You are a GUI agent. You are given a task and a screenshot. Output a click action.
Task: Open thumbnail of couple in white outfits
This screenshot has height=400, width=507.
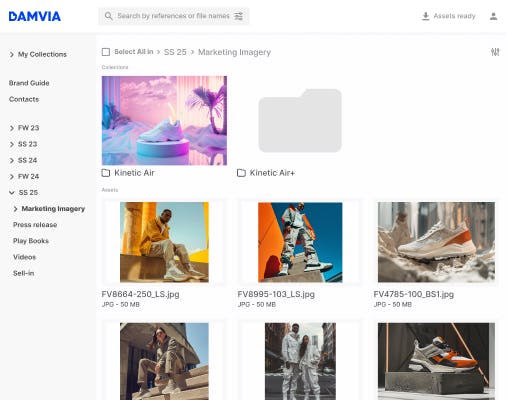[x=300, y=361]
